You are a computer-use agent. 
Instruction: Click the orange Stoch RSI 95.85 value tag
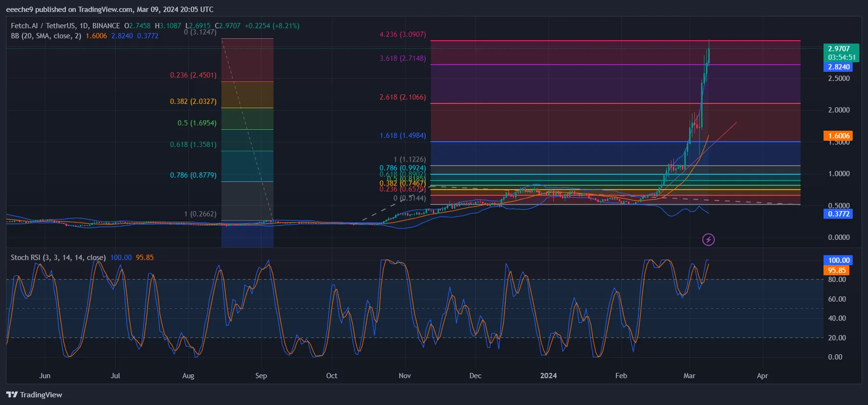pyautogui.click(x=837, y=270)
